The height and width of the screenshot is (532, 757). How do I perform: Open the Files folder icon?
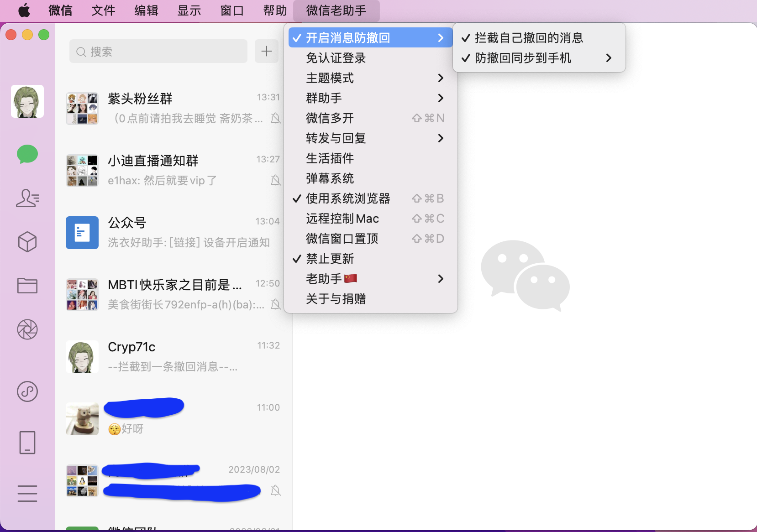point(27,286)
